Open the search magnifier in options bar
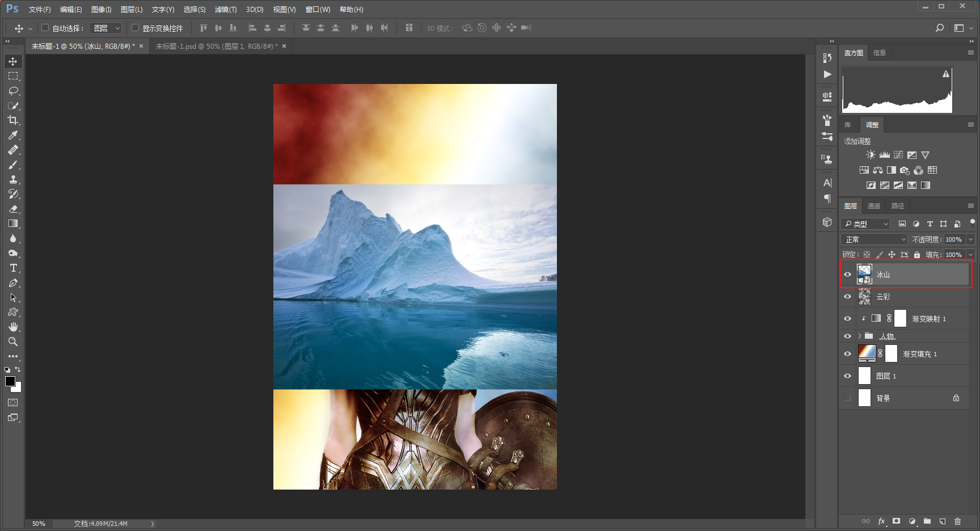 (x=940, y=28)
